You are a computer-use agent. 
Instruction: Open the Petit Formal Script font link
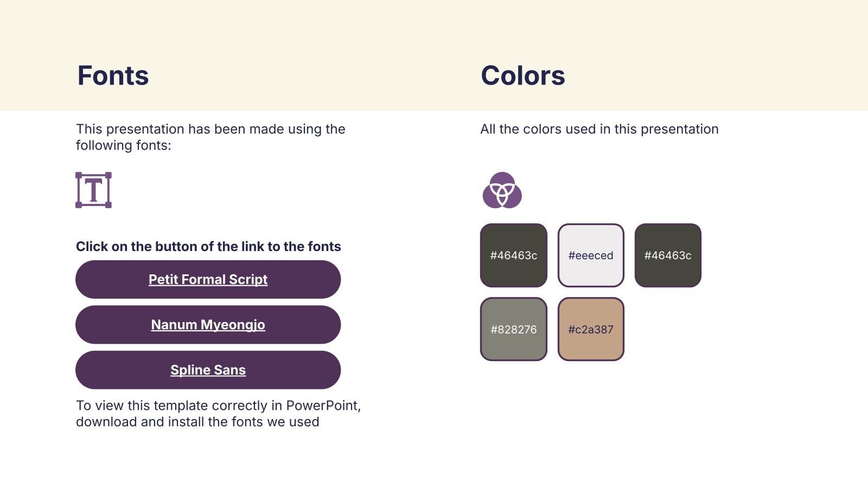(x=208, y=279)
